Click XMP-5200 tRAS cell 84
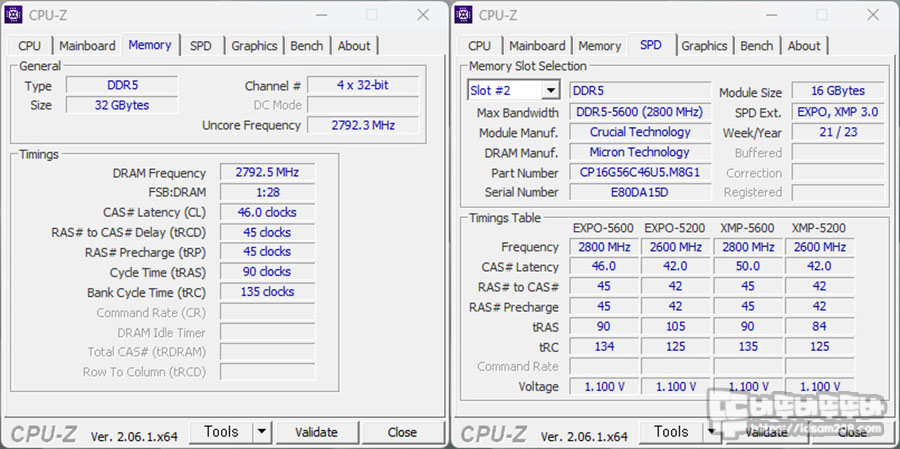Viewport: 900px width, 449px height. pos(819,327)
